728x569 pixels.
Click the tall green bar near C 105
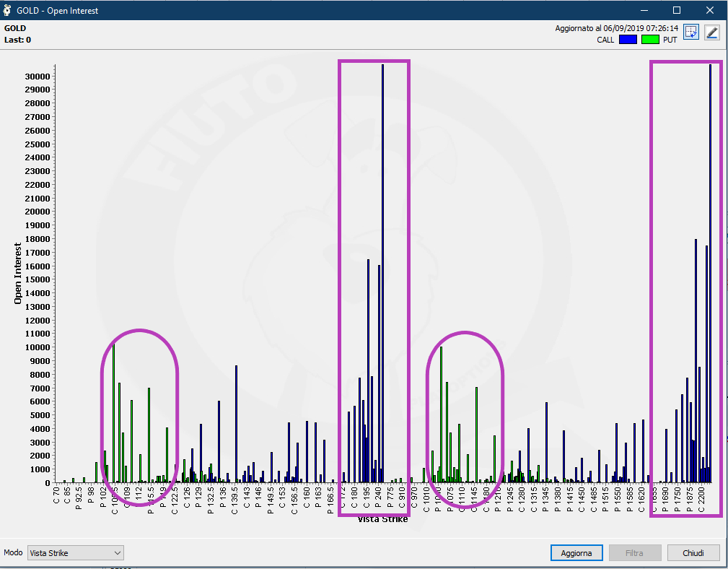tap(113, 414)
